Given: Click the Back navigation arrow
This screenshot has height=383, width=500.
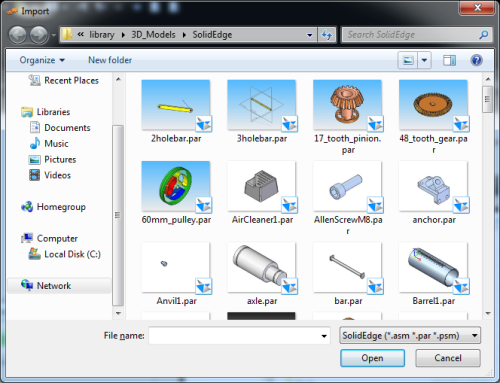Looking at the screenshot, I should pyautogui.click(x=17, y=35).
